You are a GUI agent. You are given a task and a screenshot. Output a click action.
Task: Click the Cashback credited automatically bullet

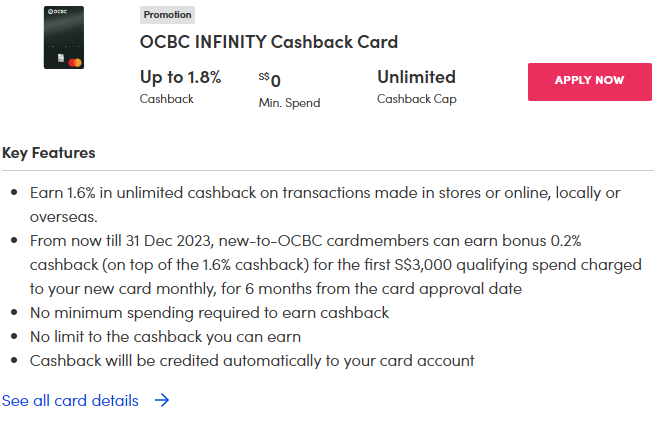click(x=252, y=361)
